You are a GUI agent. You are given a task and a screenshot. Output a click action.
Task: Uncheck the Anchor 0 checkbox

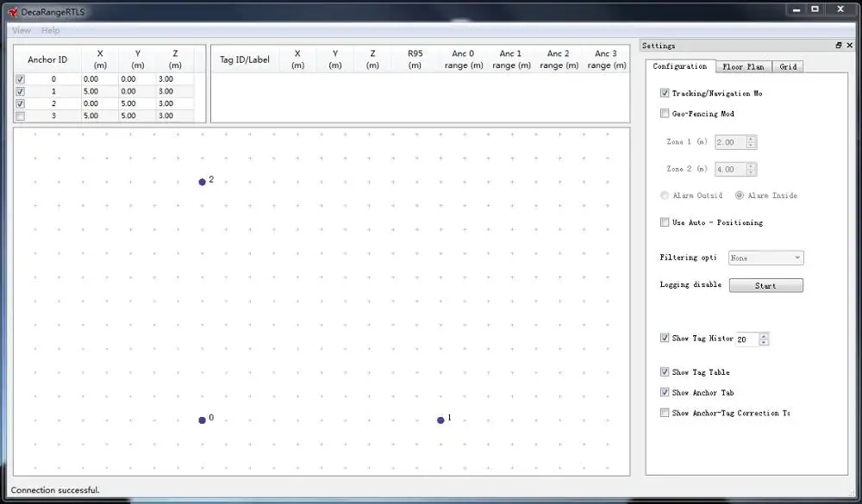point(21,79)
